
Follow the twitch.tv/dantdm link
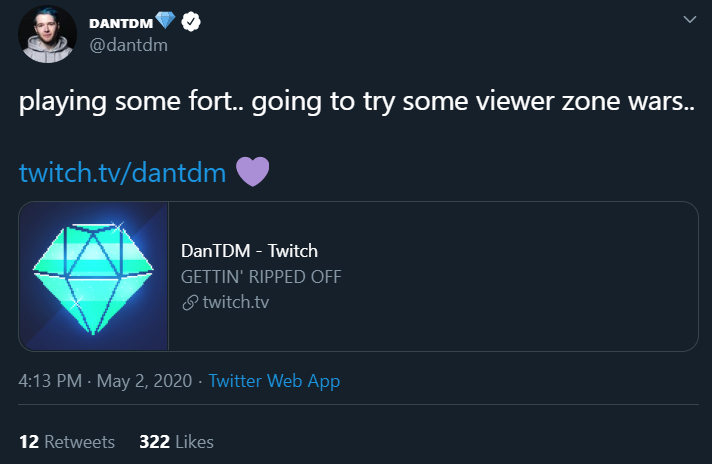point(122,173)
